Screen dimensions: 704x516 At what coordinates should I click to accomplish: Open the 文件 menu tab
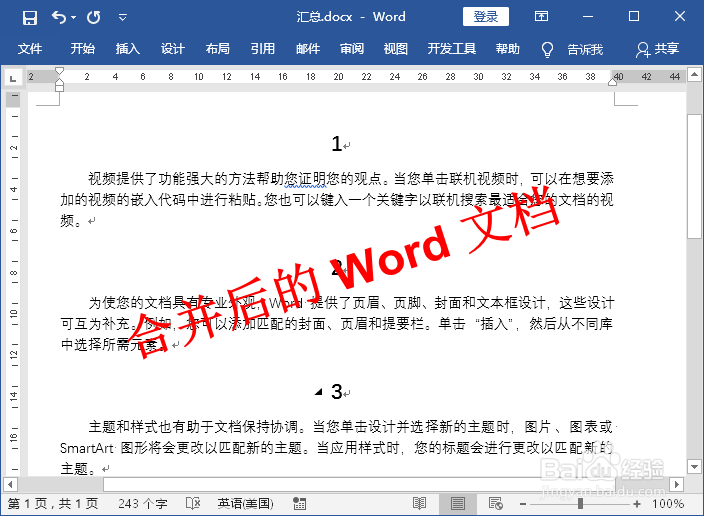pyautogui.click(x=30, y=49)
